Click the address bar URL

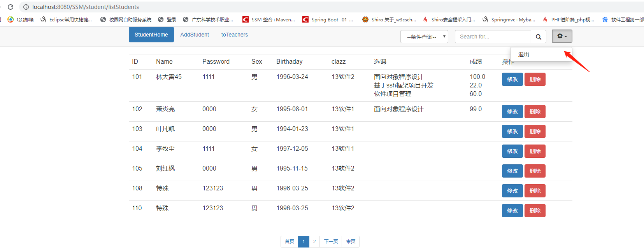[x=86, y=7]
